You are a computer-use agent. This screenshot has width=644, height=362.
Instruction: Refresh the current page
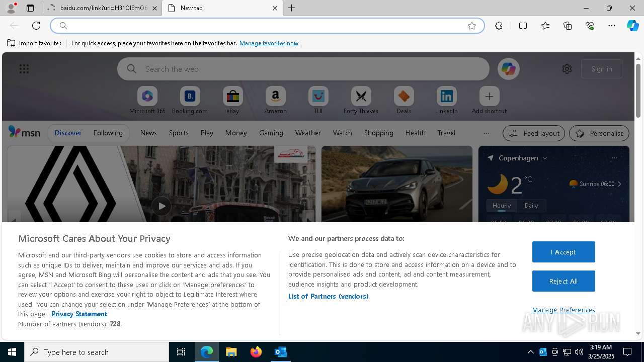[36, 26]
